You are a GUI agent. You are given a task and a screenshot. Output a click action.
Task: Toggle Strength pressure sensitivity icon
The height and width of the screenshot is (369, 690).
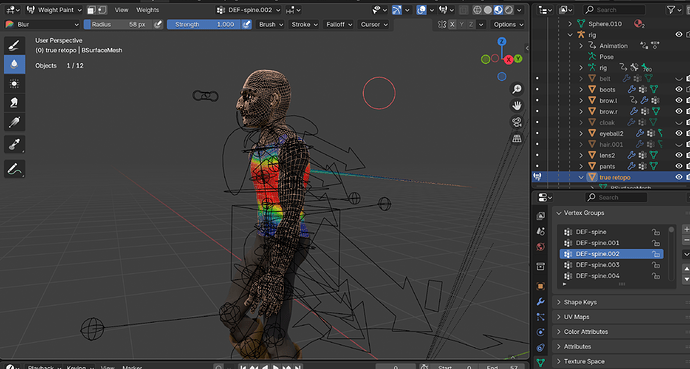click(x=246, y=25)
